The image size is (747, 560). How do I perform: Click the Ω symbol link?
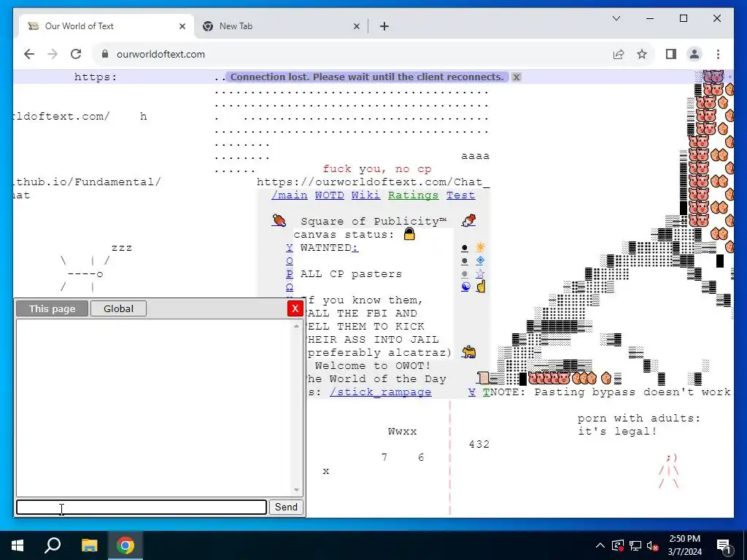click(x=290, y=287)
